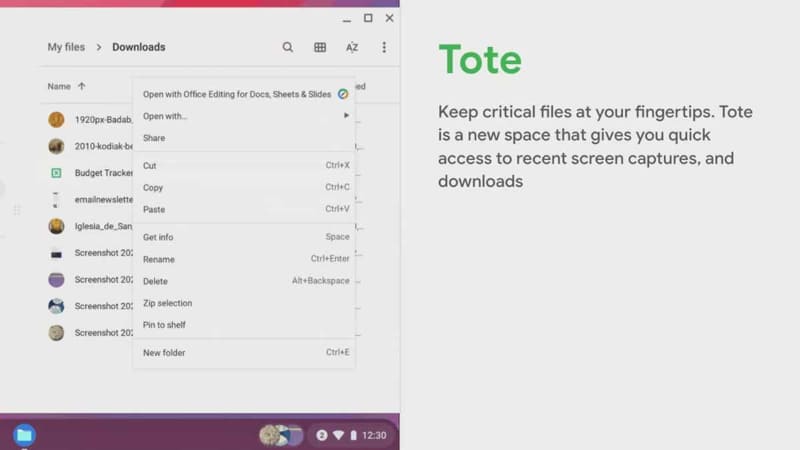Click the Budget Tracker spreadsheet icon

coord(56,173)
